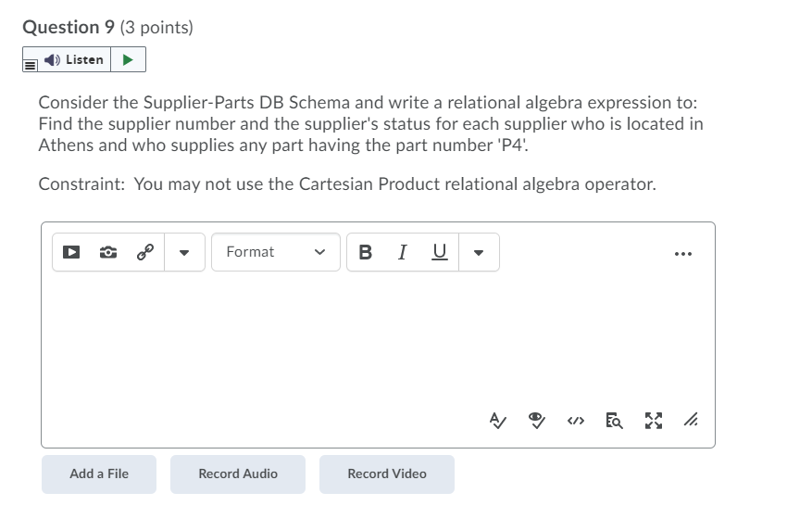
Task: Open the Format dropdown
Action: tap(276, 252)
